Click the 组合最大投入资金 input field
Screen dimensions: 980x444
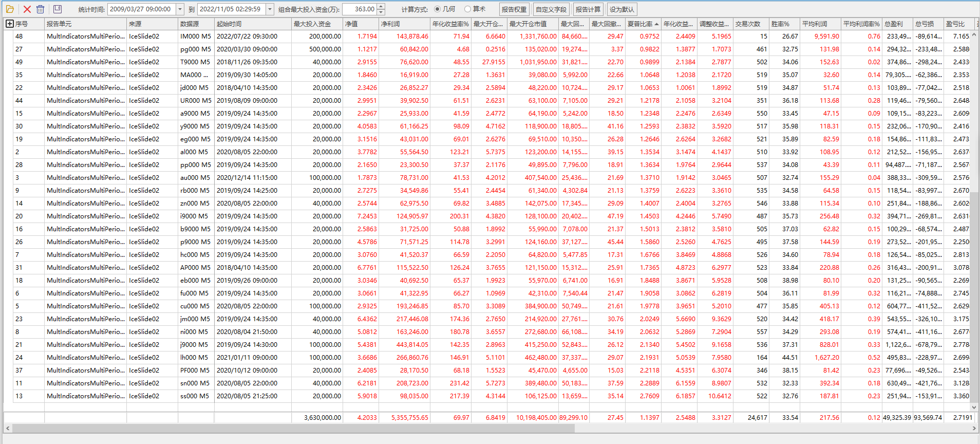[359, 9]
